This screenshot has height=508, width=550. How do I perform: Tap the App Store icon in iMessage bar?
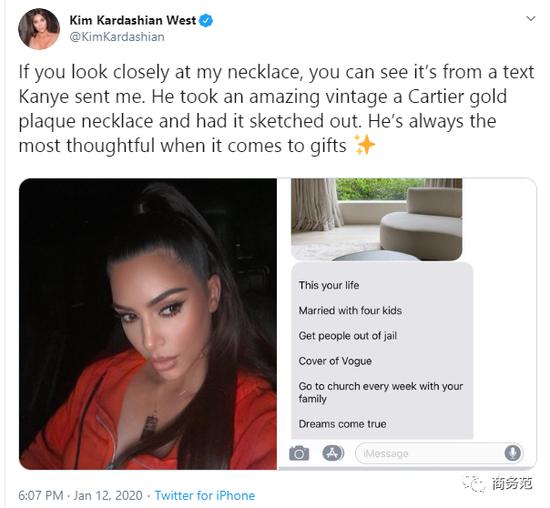coord(333,453)
